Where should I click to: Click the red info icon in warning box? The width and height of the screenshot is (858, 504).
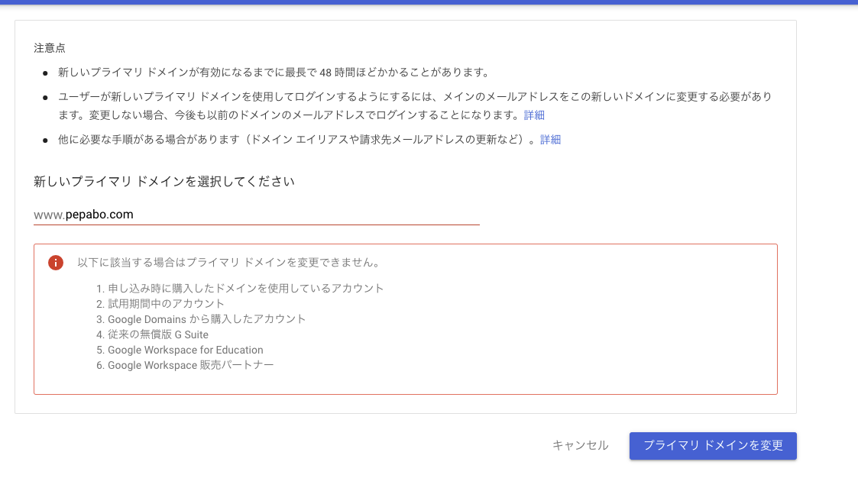(55, 263)
